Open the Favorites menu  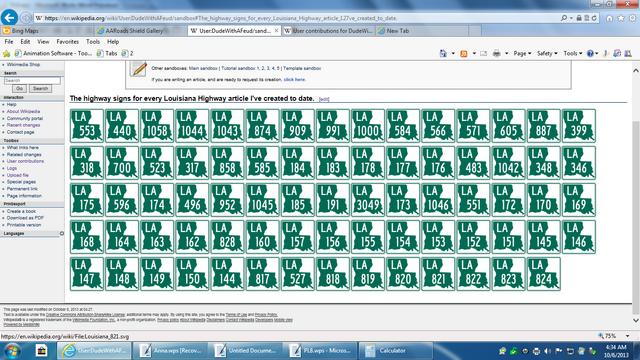point(67,42)
